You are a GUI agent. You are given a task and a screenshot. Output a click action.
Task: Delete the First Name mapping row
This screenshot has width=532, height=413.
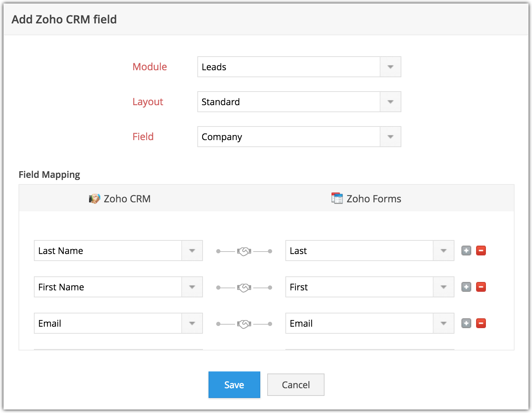(x=481, y=287)
